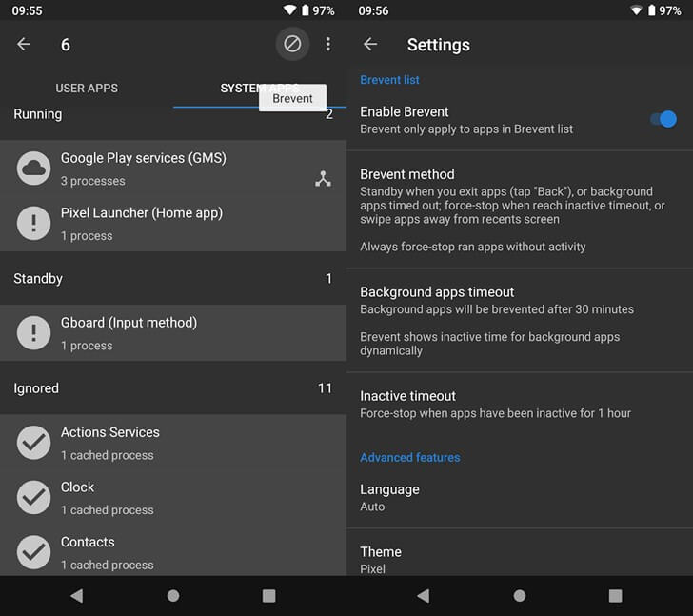Toggle the Enable Brevent switch

pyautogui.click(x=663, y=119)
